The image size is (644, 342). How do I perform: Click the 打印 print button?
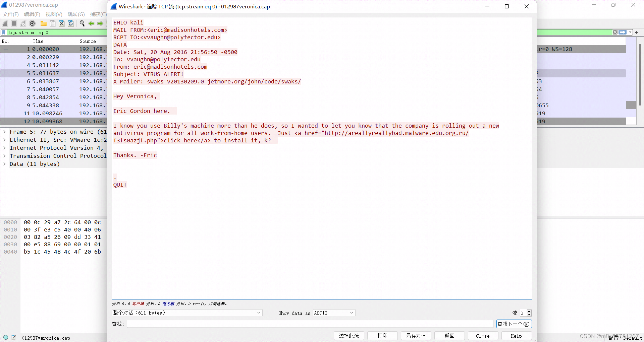[382, 336]
